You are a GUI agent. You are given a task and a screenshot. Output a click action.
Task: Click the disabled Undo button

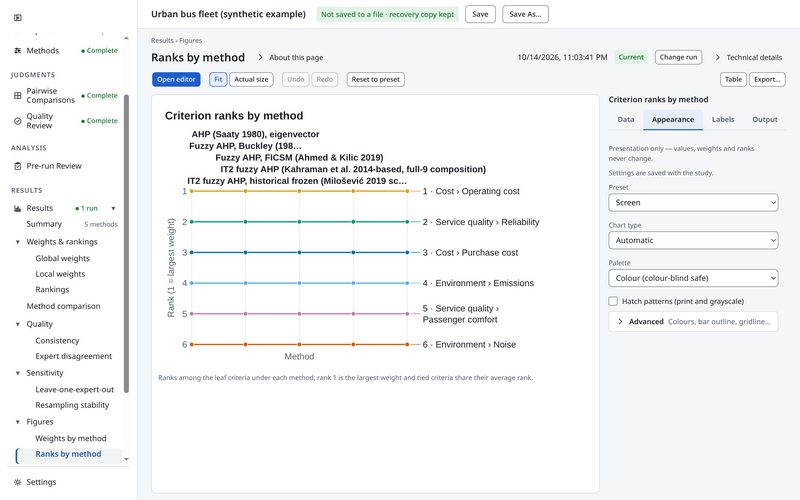point(295,80)
